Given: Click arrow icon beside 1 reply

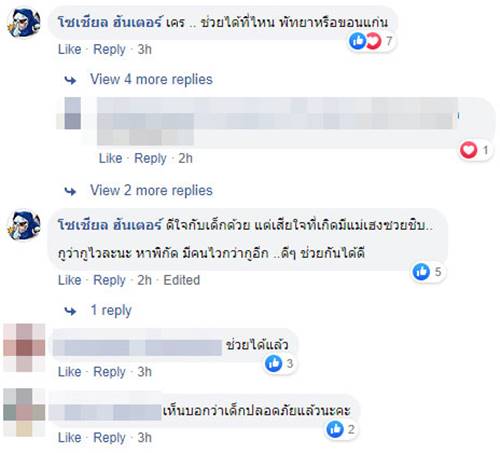Looking at the screenshot, I should pyautogui.click(x=70, y=311).
